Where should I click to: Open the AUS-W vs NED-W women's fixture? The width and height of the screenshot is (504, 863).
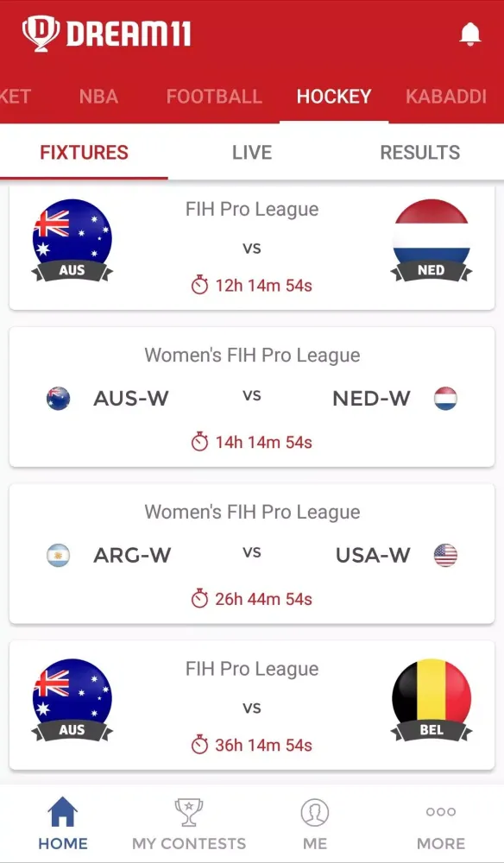252,397
